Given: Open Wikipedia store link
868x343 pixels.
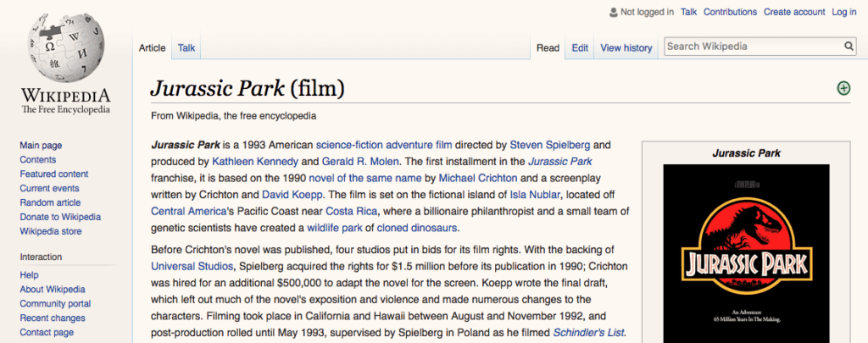Looking at the screenshot, I should tap(51, 232).
